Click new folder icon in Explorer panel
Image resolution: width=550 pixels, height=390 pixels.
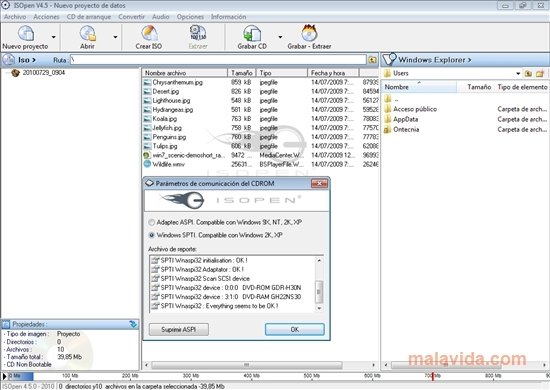click(540, 73)
